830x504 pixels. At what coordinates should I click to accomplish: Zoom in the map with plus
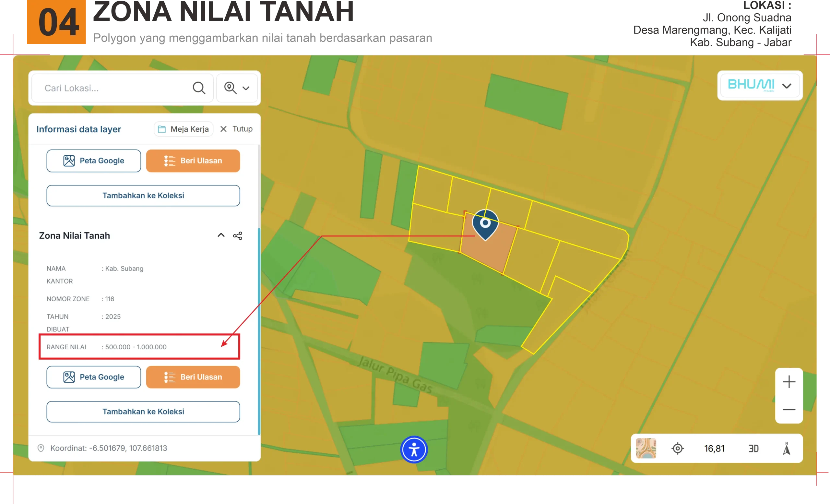pos(788,382)
